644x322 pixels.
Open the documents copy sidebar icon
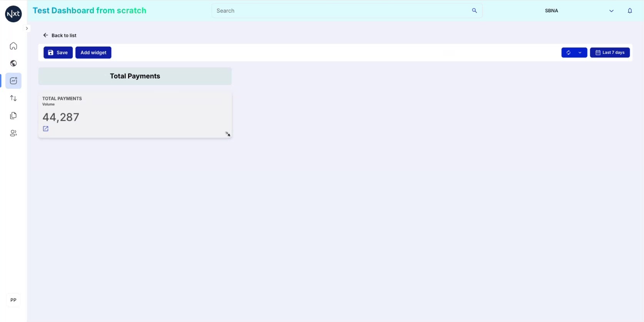(x=13, y=115)
